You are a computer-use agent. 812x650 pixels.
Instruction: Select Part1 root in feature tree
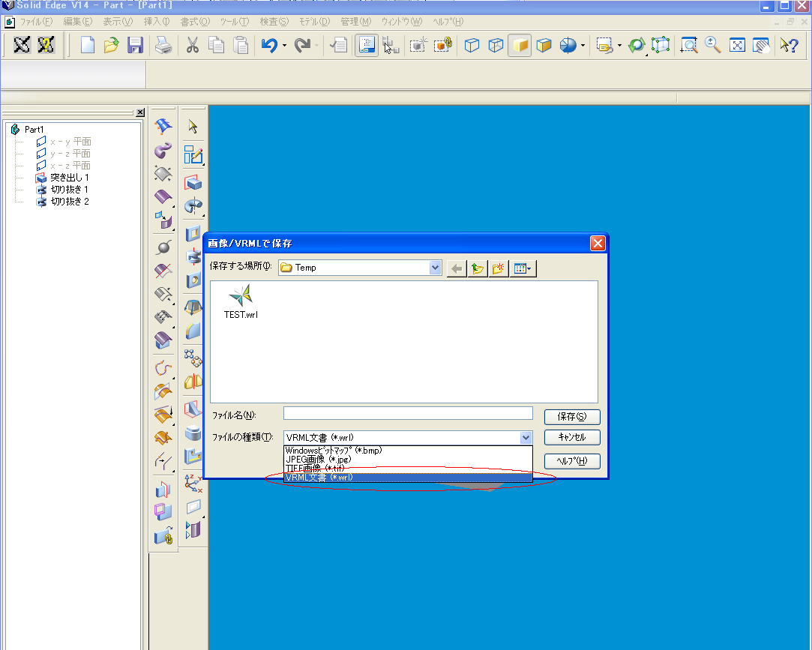click(x=34, y=130)
